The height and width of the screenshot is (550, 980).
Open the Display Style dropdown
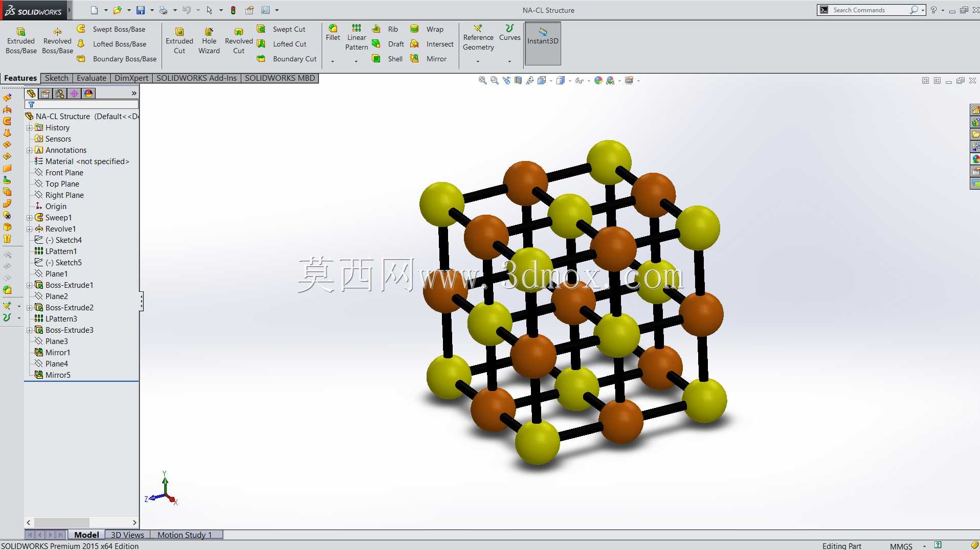pos(570,81)
